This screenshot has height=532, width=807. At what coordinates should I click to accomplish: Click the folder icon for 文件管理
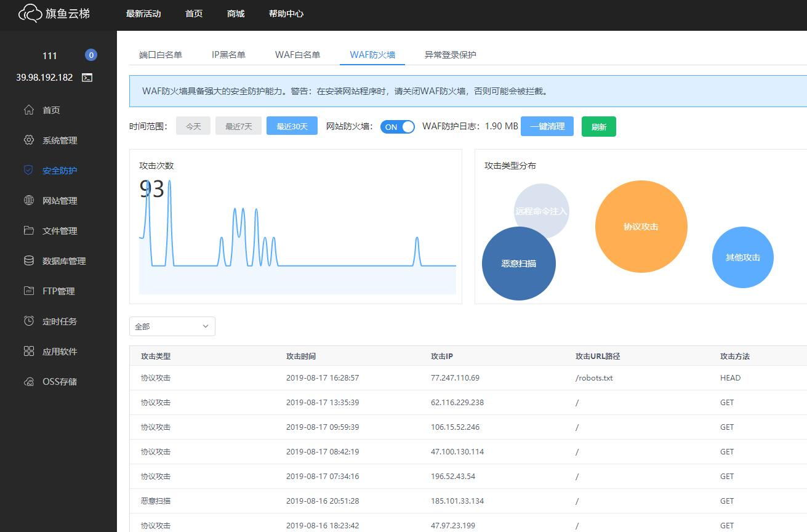pyautogui.click(x=29, y=230)
